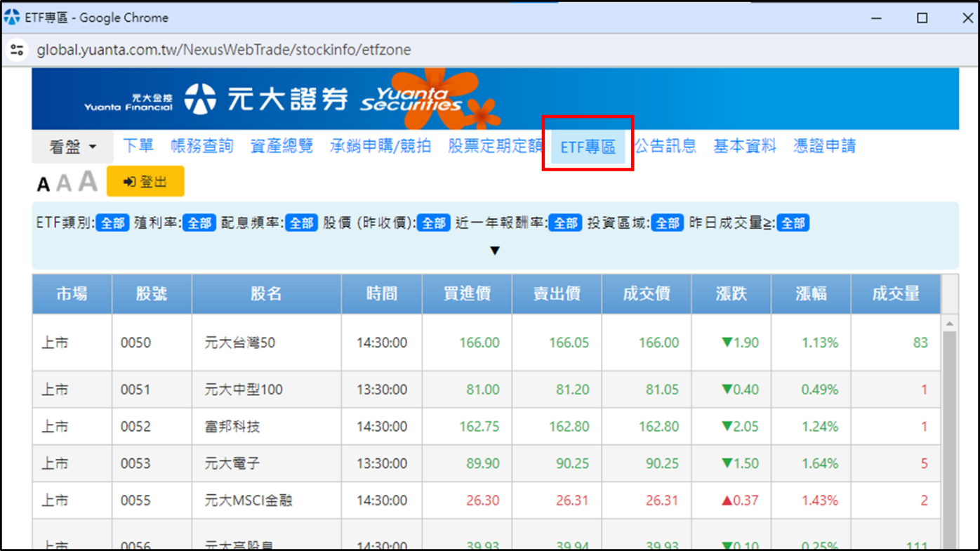Select the largest font size A
Image resolution: width=980 pixels, height=551 pixels.
tap(88, 181)
